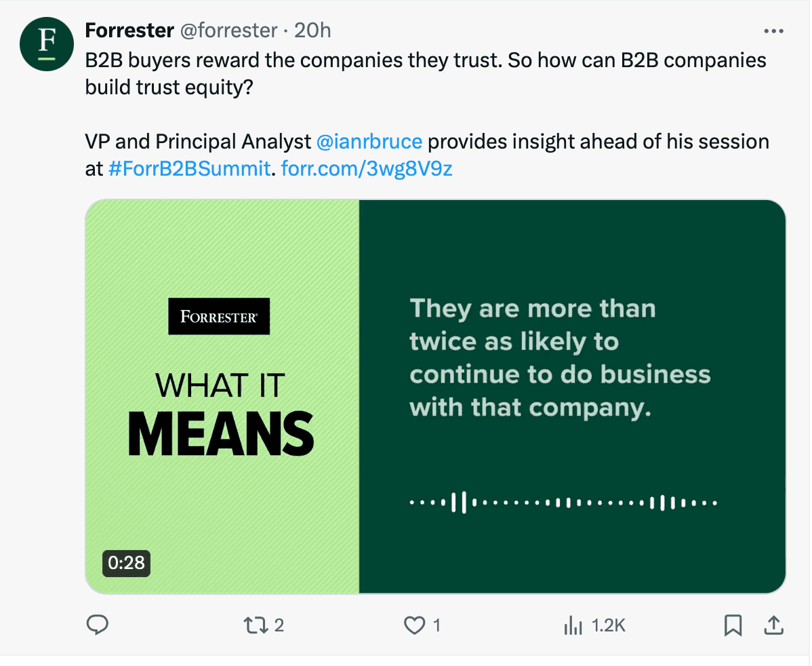812x666 pixels.
Task: View analytics via the bar chart icon
Action: 573,625
